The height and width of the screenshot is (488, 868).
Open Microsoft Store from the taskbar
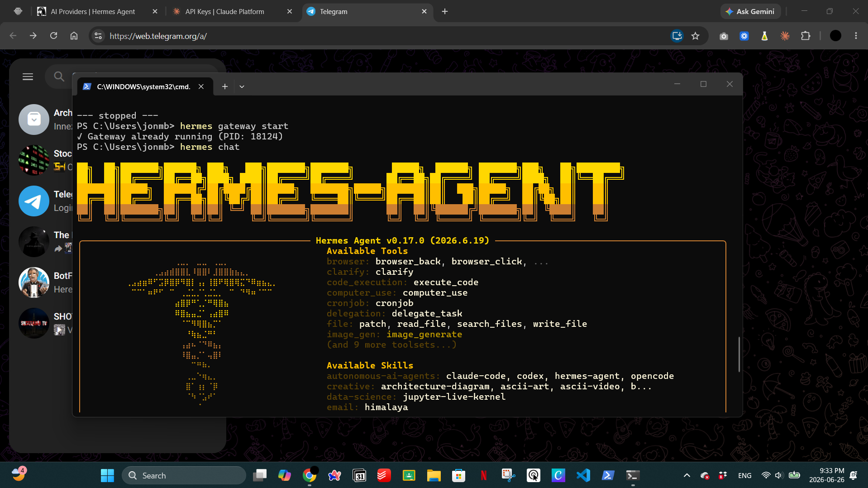click(458, 475)
